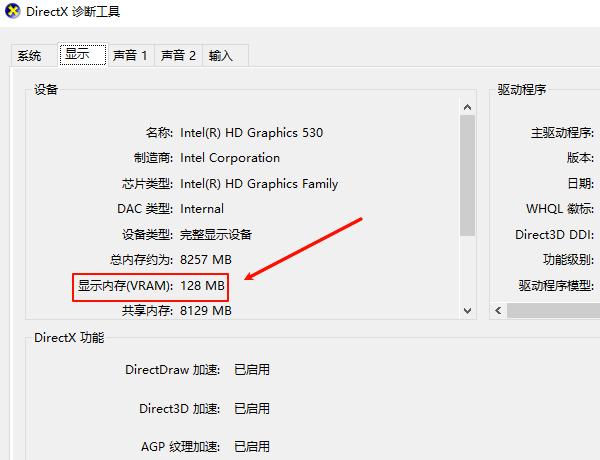Image resolution: width=600 pixels, height=460 pixels.
Task: Click the device panel vertical scrollbar thumb
Action: [x=467, y=175]
